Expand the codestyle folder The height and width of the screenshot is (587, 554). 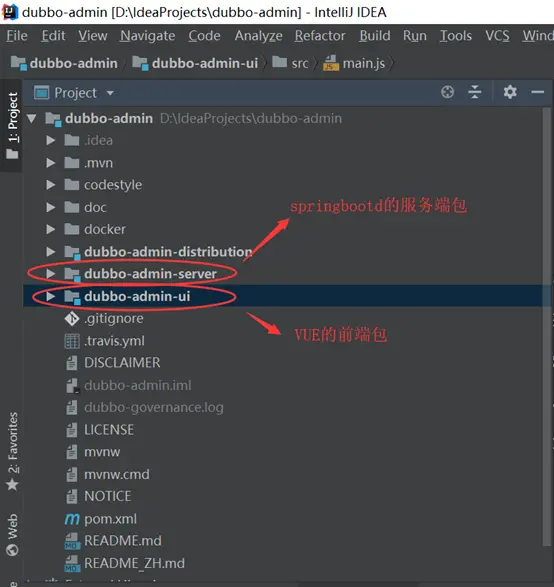point(51,185)
